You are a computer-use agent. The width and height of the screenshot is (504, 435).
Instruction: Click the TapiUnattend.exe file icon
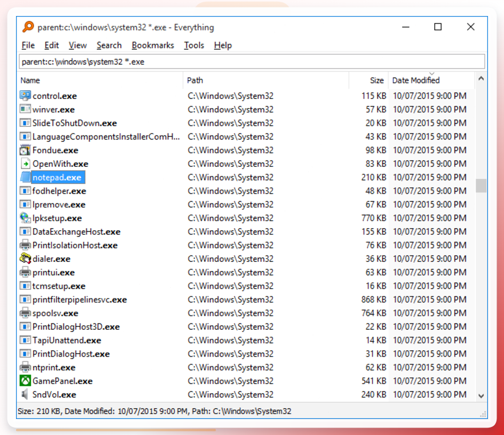coord(25,340)
